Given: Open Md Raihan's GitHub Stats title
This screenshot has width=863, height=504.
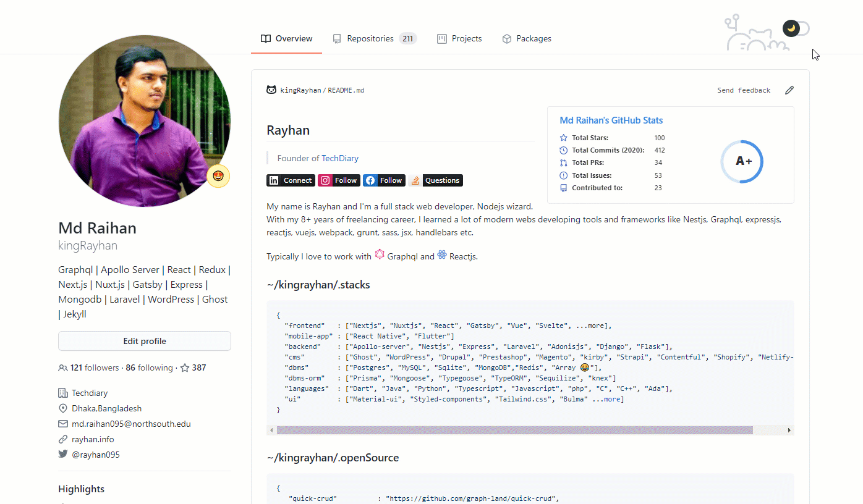Looking at the screenshot, I should [x=611, y=120].
